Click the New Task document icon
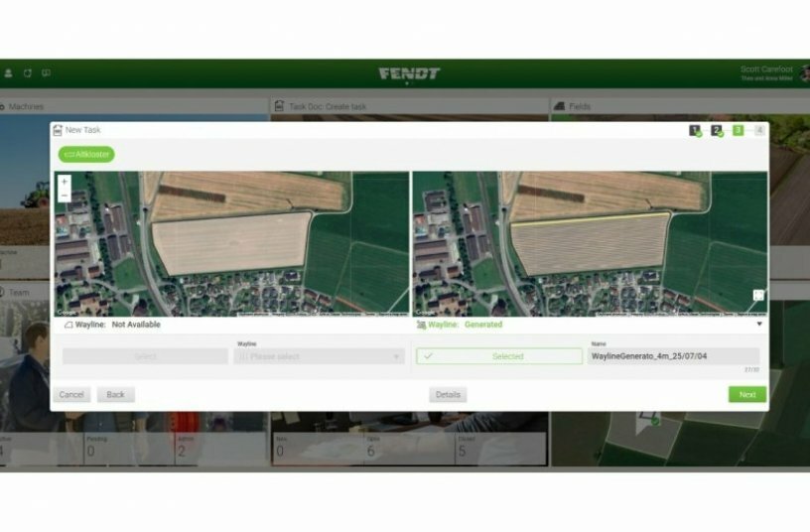This screenshot has width=810, height=532. point(58,130)
